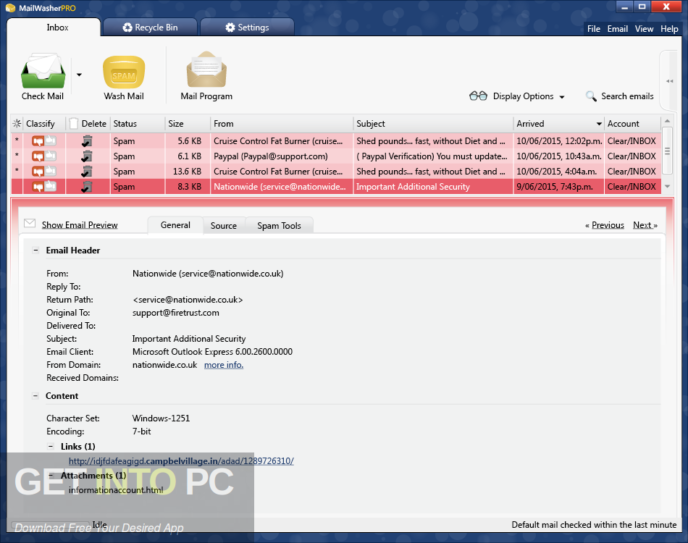Mark 5.6 KB Cruise Control email thumbs-up
This screenshot has height=543, width=688.
[50, 141]
